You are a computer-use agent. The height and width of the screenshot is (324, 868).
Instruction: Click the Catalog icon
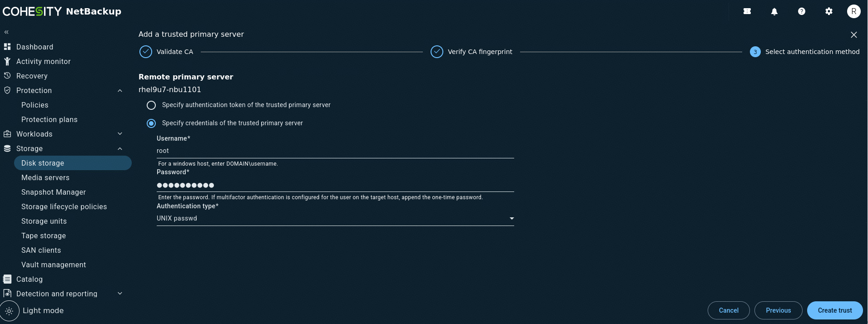[7, 279]
